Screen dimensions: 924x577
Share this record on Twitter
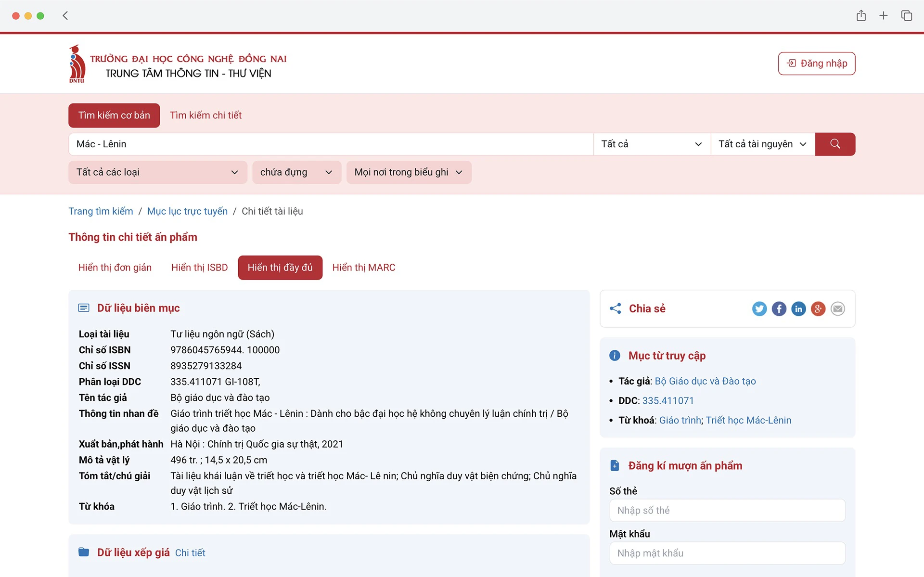pyautogui.click(x=759, y=308)
